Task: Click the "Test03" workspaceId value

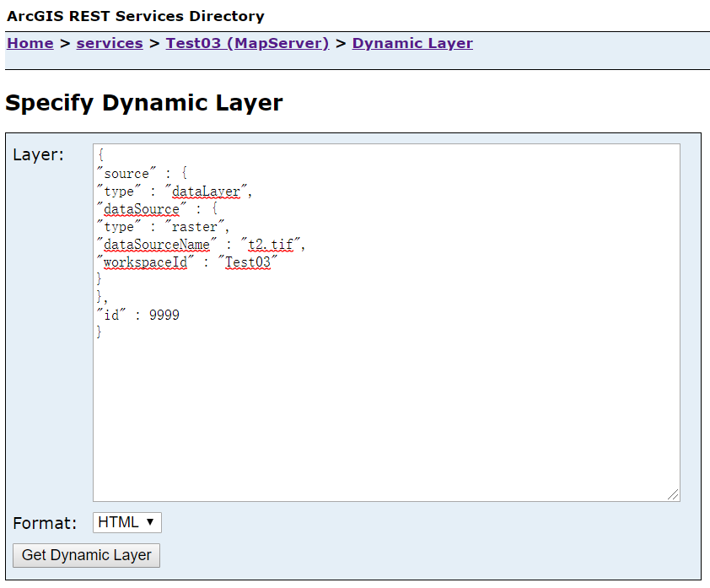Action: [x=248, y=262]
